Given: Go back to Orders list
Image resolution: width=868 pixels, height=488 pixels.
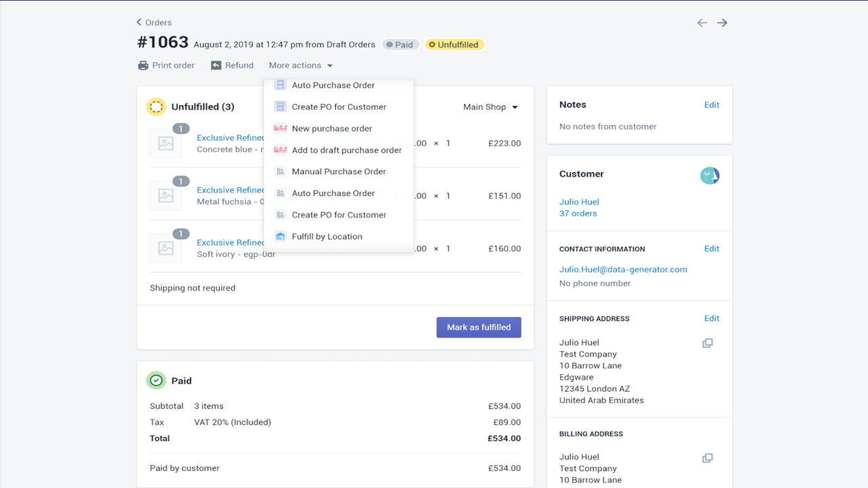Looking at the screenshot, I should coord(154,22).
